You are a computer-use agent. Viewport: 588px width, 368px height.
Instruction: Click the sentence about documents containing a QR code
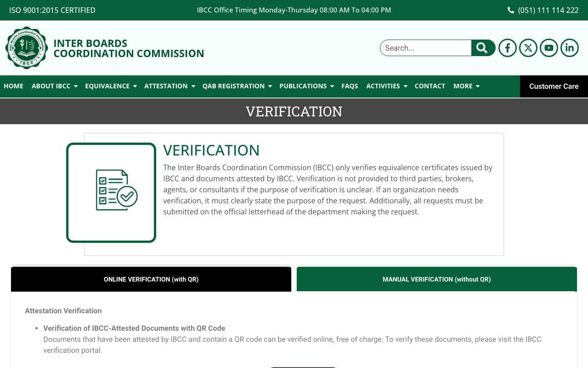[292, 345]
